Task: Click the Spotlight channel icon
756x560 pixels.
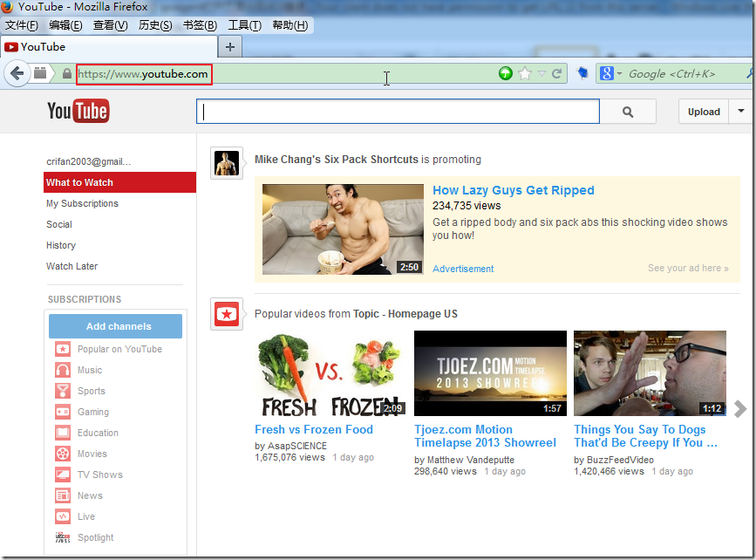Action: point(63,537)
